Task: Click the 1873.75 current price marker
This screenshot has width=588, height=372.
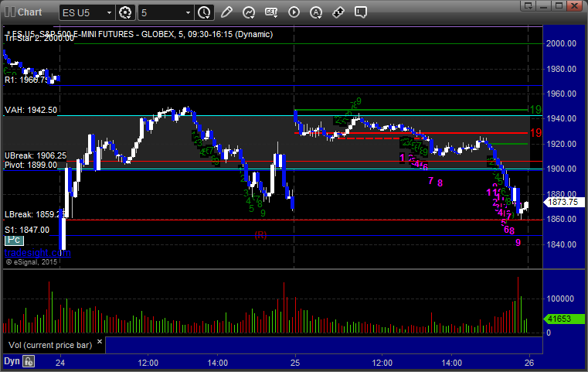Action: pos(563,202)
